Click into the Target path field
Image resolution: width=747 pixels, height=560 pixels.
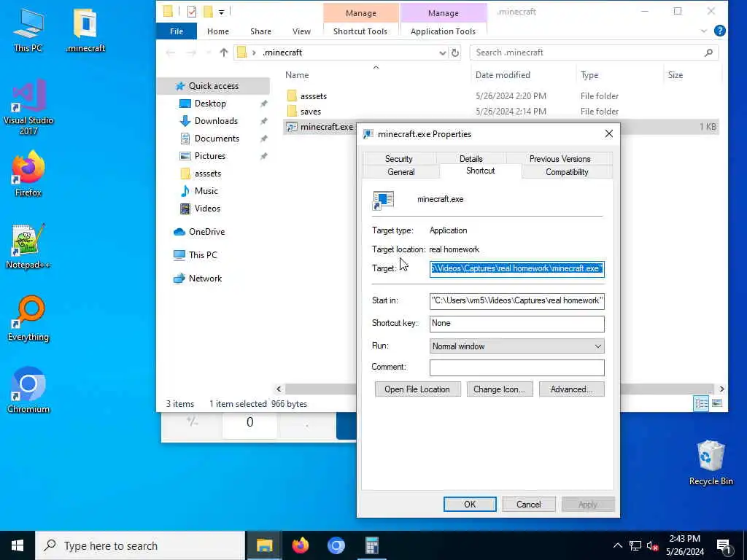516,268
